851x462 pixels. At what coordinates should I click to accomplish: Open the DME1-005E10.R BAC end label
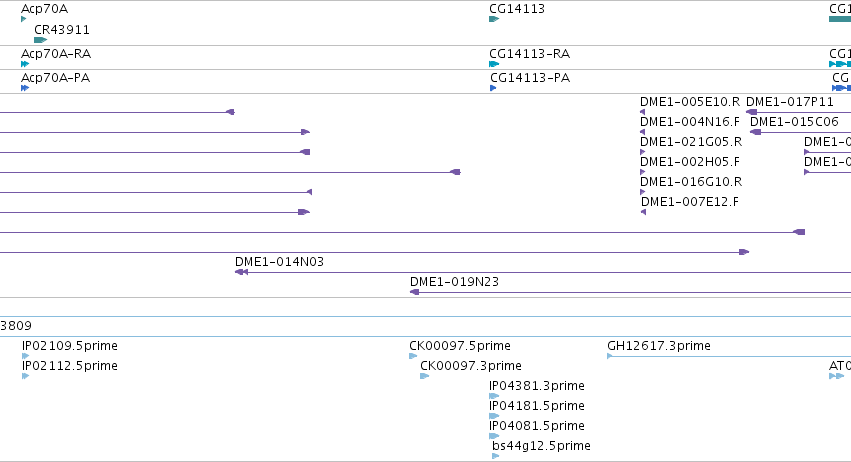690,102
